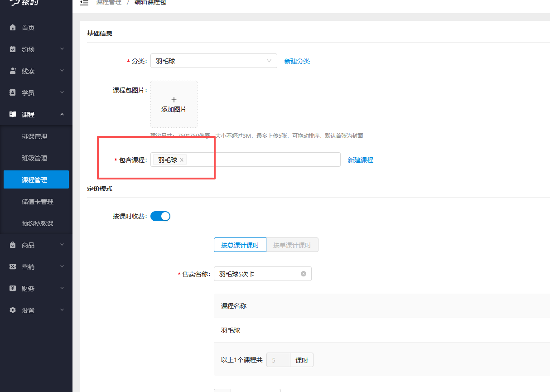The width and height of the screenshot is (550, 392).
Task: Click the 新建课程 link
Action: pos(361,160)
